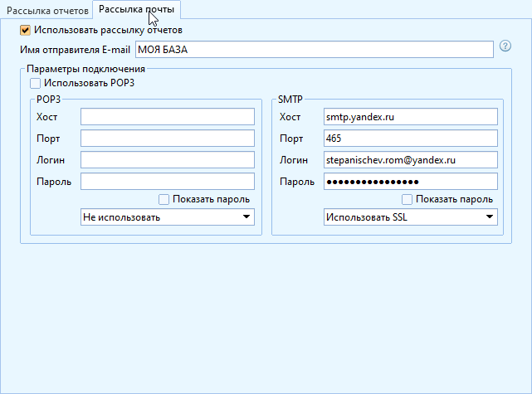532x394 pixels.
Task: Click the POP3 Хост input field
Action: coord(167,117)
